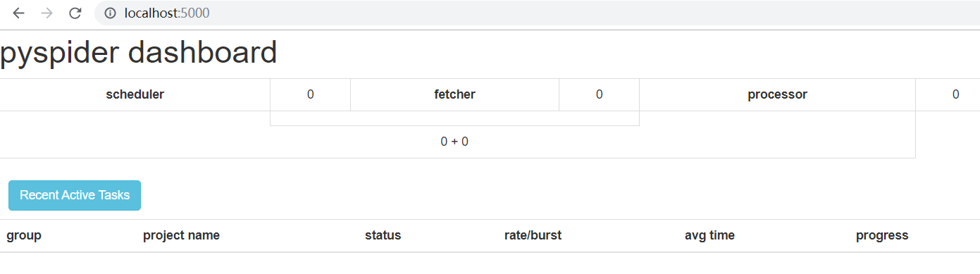Focus the localhost:5000 address bar
The width and height of the screenshot is (980, 274).
(x=537, y=13)
